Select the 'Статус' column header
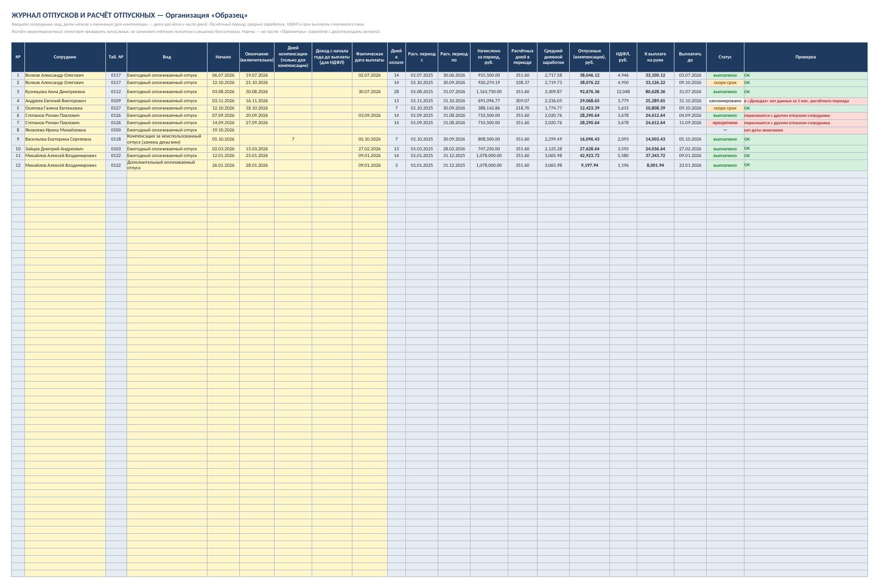The image size is (879, 588). (725, 57)
